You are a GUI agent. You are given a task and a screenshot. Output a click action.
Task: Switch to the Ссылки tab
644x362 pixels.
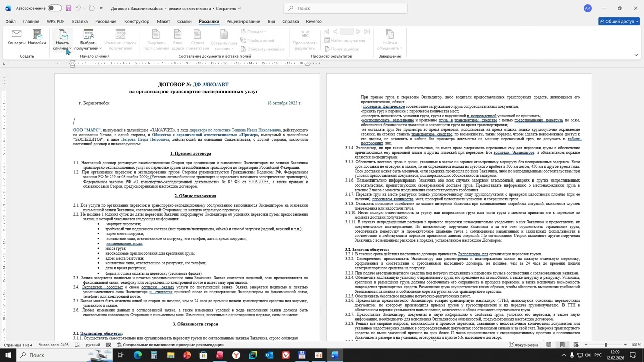click(184, 22)
